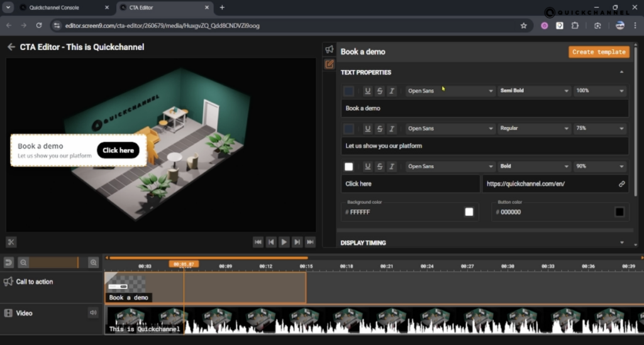Edit the Let us show you text field

pyautogui.click(x=485, y=146)
